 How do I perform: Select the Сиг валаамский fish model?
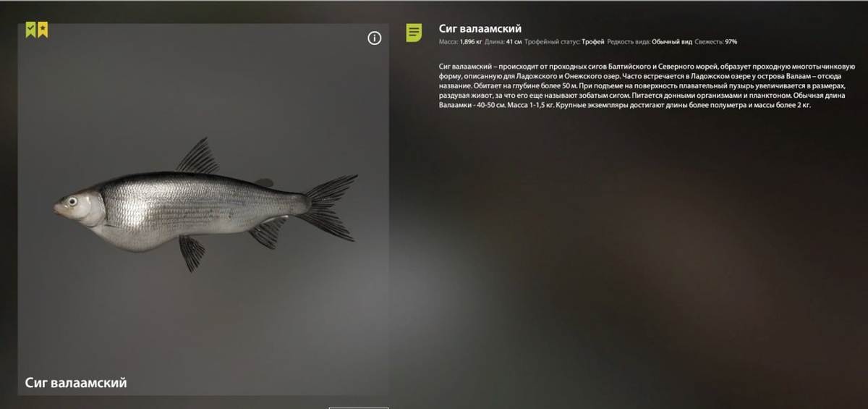click(x=205, y=205)
